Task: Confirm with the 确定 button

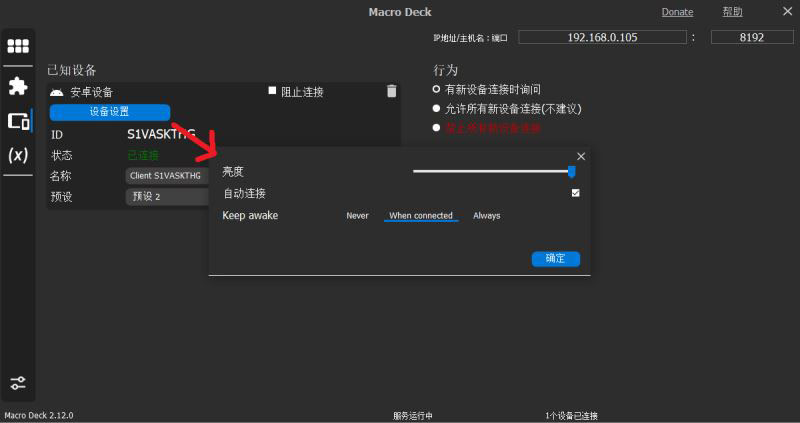Action: (x=555, y=258)
